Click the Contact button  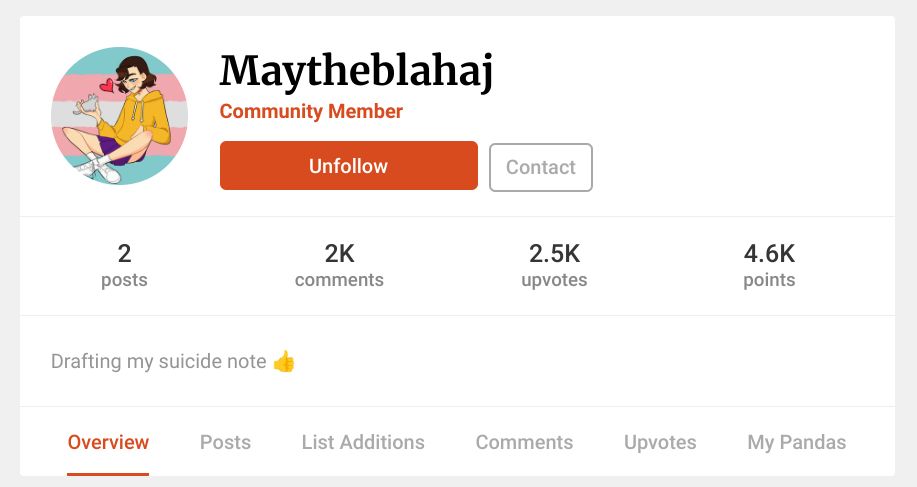point(540,167)
